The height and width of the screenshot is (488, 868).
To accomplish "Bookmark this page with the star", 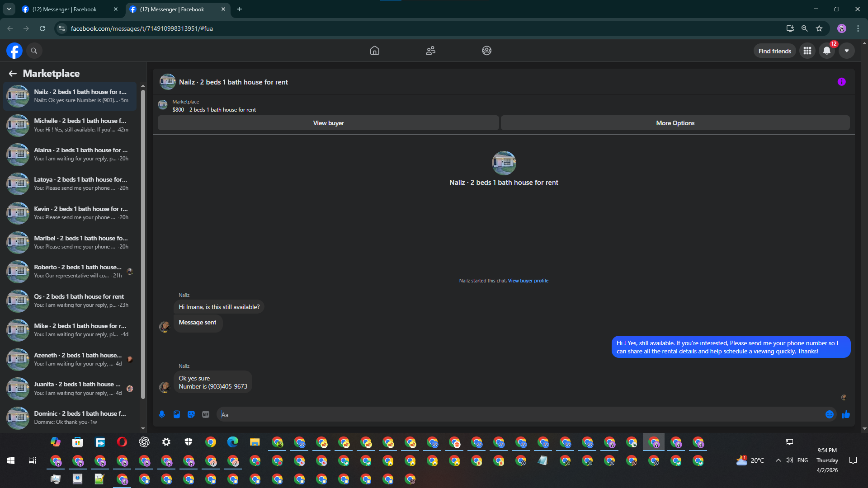I will click(x=819, y=28).
